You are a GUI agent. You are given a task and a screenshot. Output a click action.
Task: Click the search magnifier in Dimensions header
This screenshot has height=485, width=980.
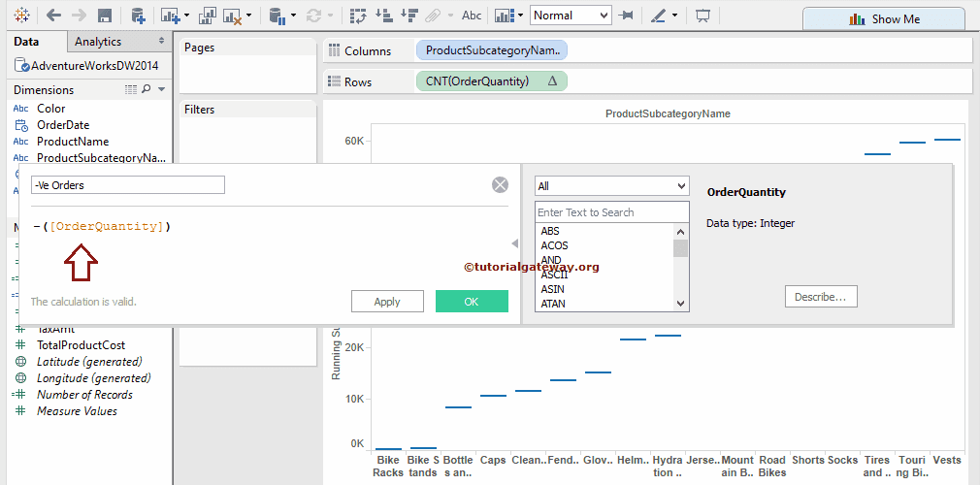click(147, 89)
